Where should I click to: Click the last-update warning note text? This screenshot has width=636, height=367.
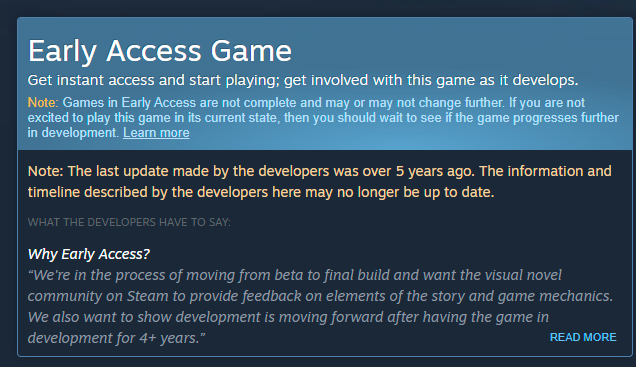tap(320, 182)
